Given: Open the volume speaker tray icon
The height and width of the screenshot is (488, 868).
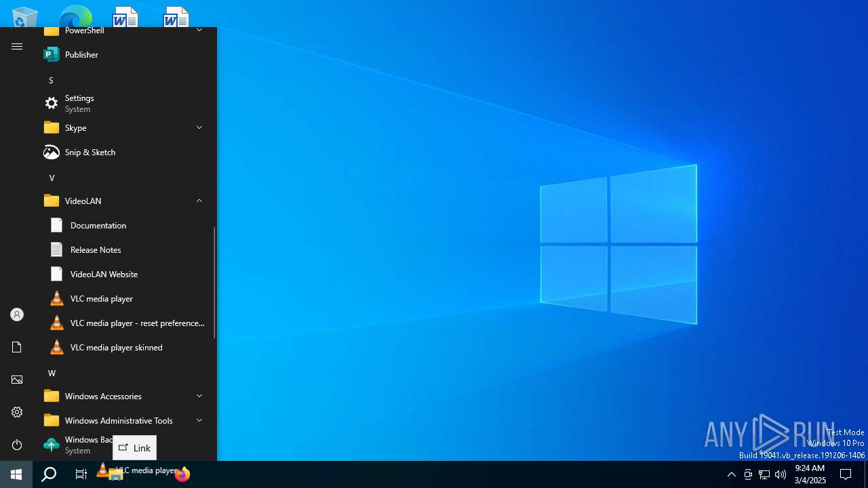Looking at the screenshot, I should 781,474.
